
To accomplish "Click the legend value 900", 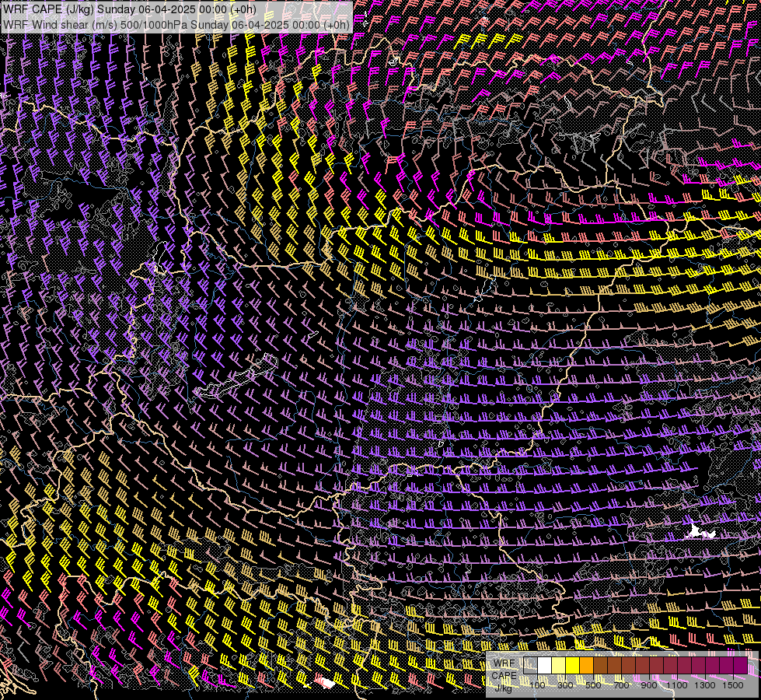I will tap(649, 685).
